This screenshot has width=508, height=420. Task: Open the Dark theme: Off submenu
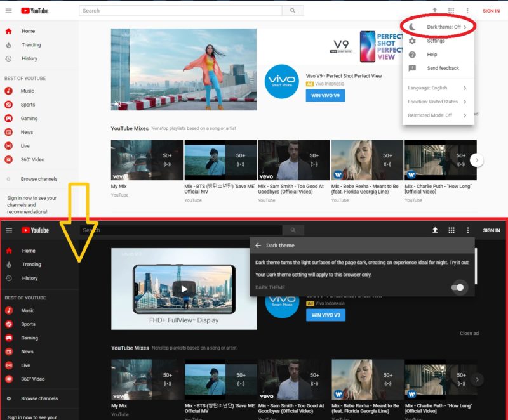click(x=438, y=27)
